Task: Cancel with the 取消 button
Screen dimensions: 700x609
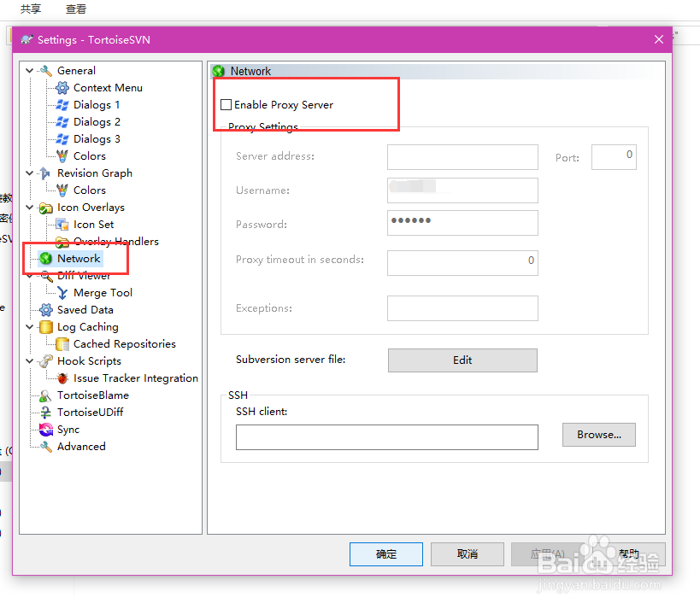Action: click(468, 554)
